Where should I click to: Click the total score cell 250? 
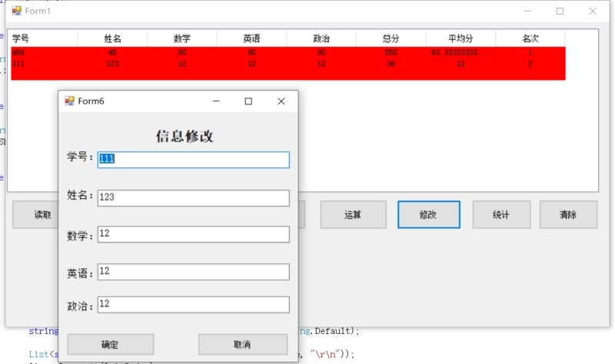pos(391,52)
